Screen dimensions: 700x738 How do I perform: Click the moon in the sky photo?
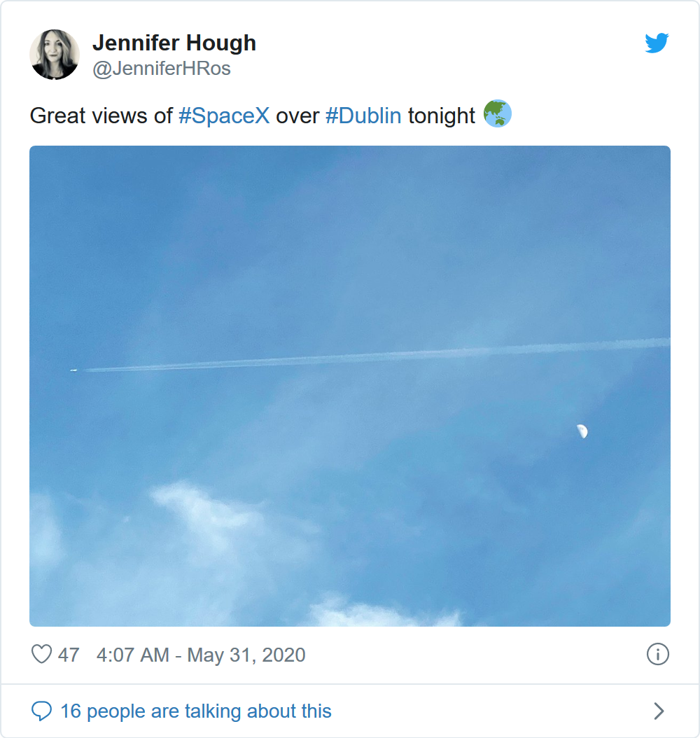(x=582, y=431)
